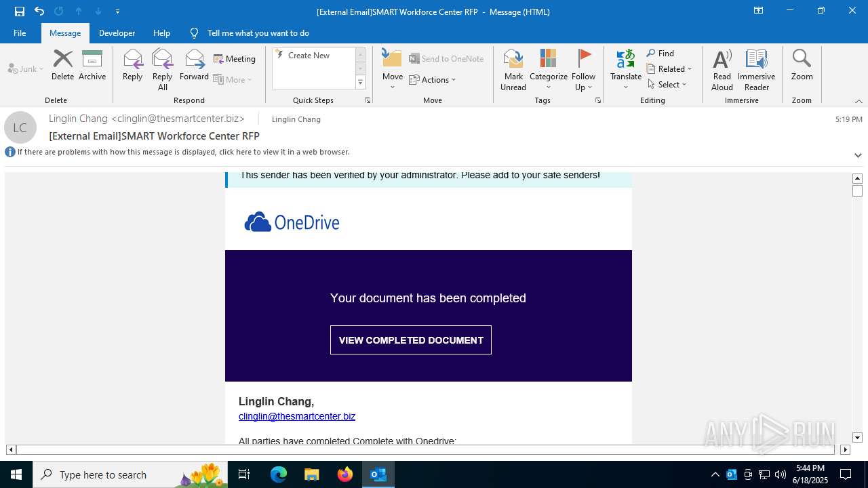The height and width of the screenshot is (488, 868).
Task: Click Find in the Editing group
Action: coord(660,54)
